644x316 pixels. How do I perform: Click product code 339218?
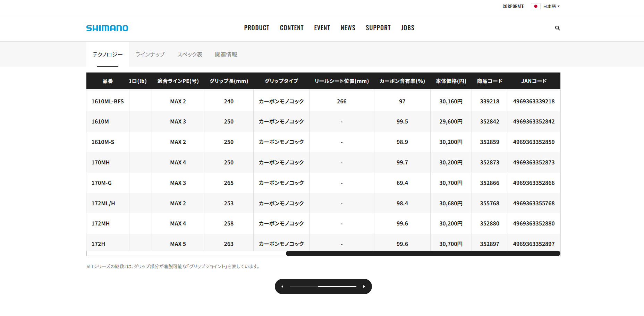pyautogui.click(x=490, y=101)
